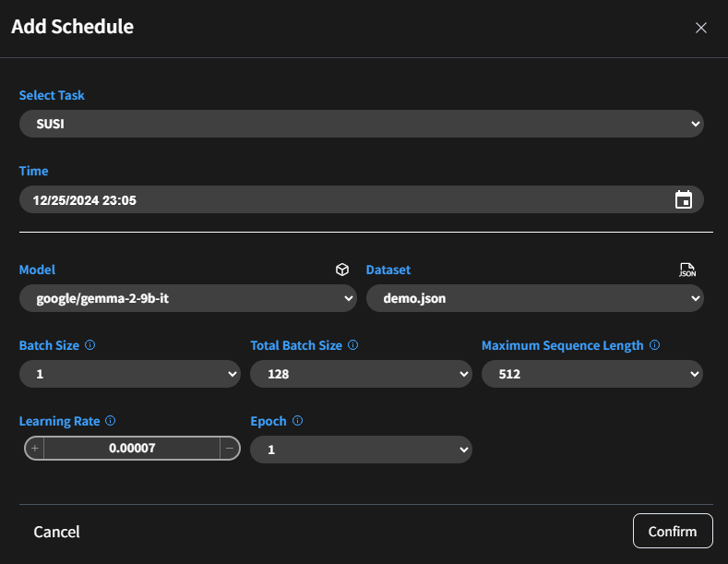Increase learning rate with the plus button
This screenshot has width=728, height=564.
click(35, 449)
